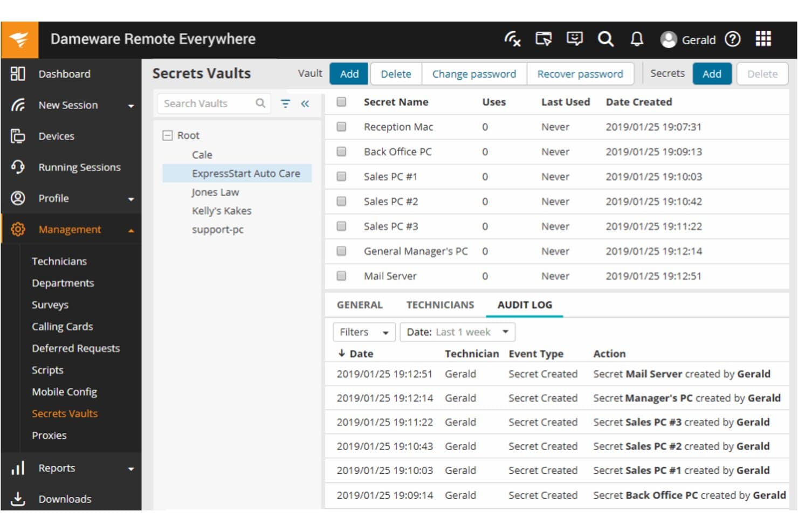Open the Gerald user avatar
798x532 pixels.
point(669,39)
